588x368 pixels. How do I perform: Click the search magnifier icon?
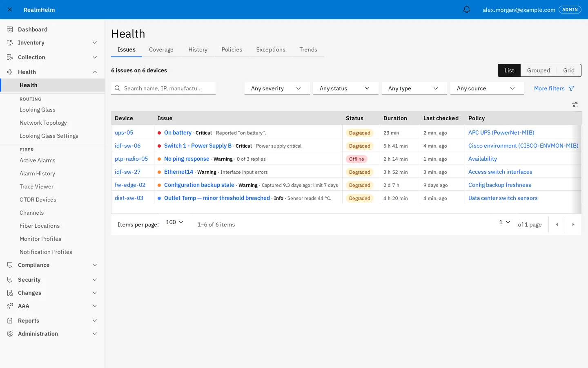tap(118, 88)
